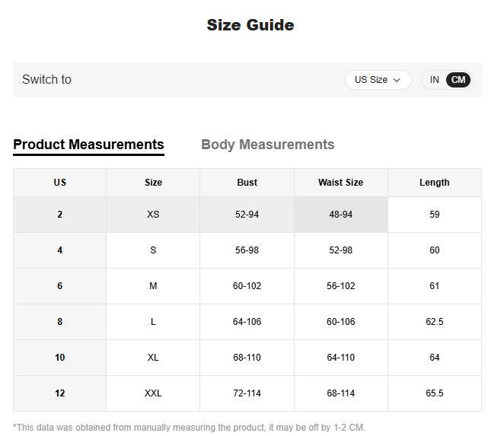This screenshot has width=504, height=436.
Task: Click the Size Guide heading
Action: point(250,25)
